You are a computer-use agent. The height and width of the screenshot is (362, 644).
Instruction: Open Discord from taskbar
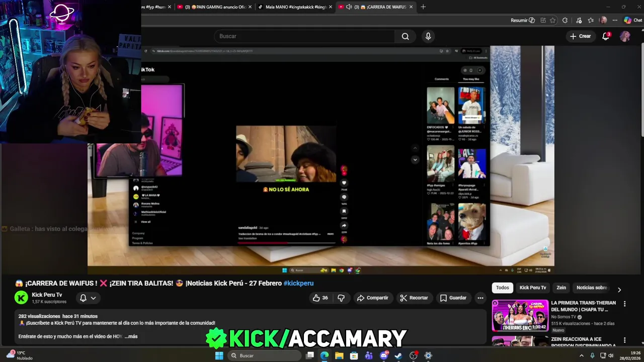(x=384, y=355)
